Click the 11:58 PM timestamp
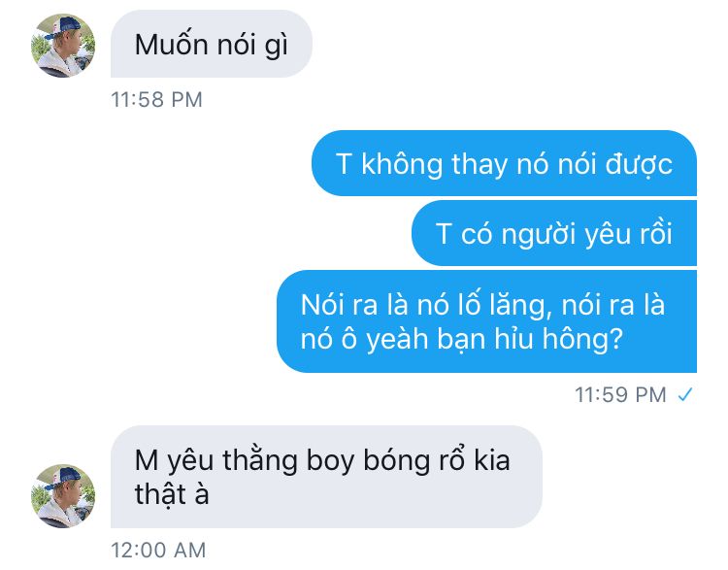The image size is (728, 570). [156, 99]
